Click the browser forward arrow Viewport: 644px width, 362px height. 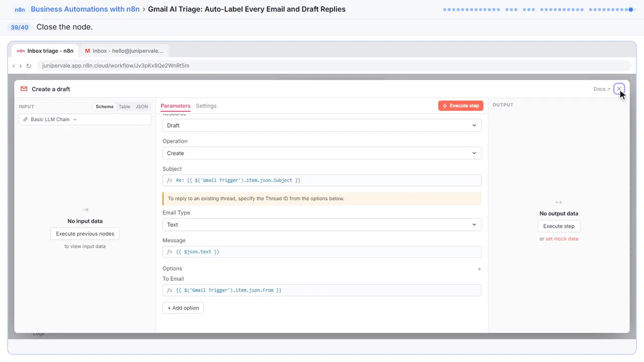pos(21,66)
